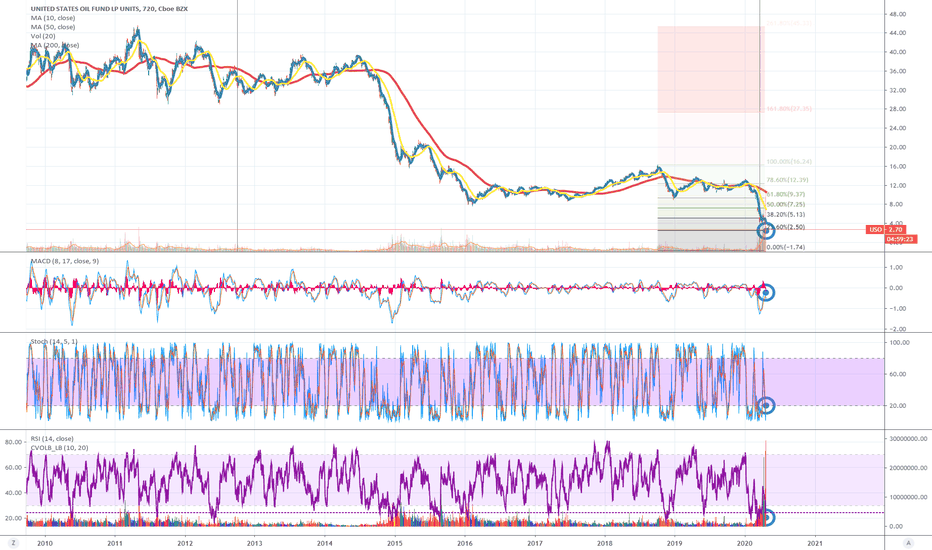Select the MA (10, close) indicator legend
The image size is (932, 550).
click(53, 18)
